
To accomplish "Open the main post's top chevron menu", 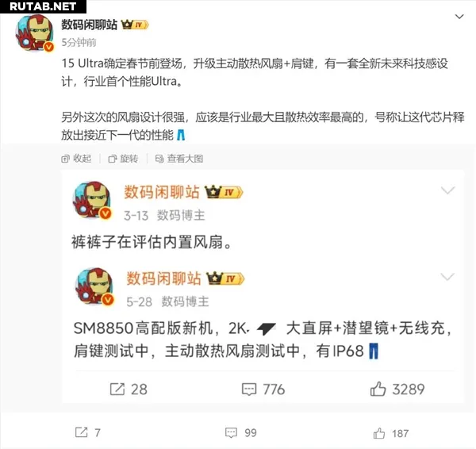I will pyautogui.click(x=459, y=17).
